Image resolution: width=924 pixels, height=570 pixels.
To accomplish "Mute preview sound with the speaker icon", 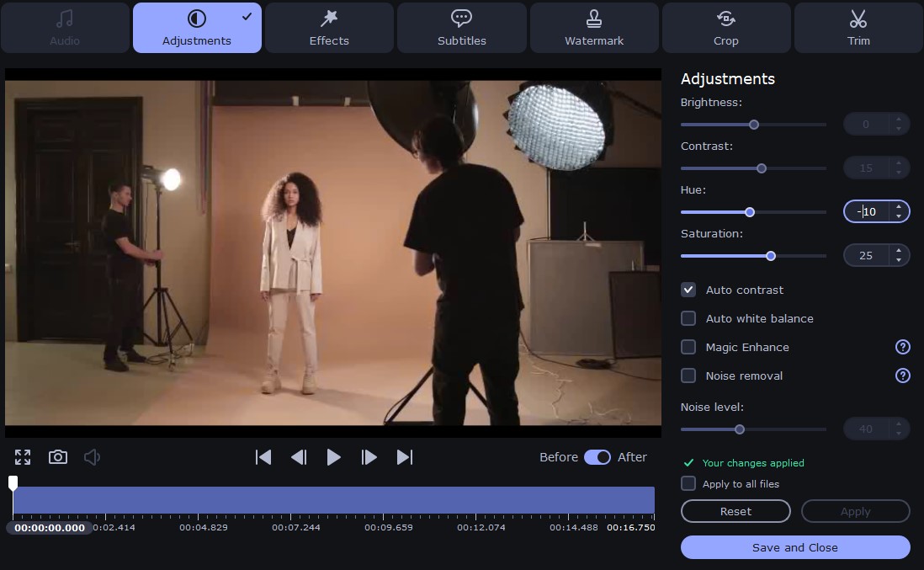I will click(x=92, y=457).
